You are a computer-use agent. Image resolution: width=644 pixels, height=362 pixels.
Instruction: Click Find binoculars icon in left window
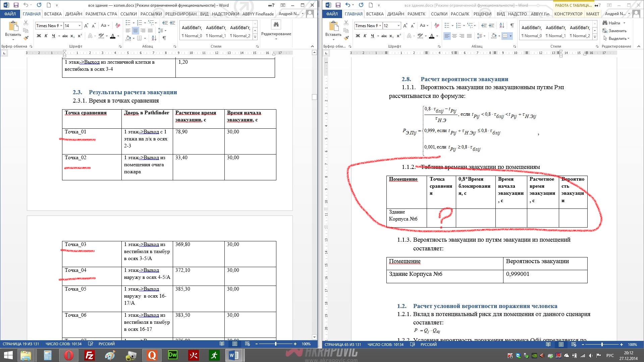[276, 24]
